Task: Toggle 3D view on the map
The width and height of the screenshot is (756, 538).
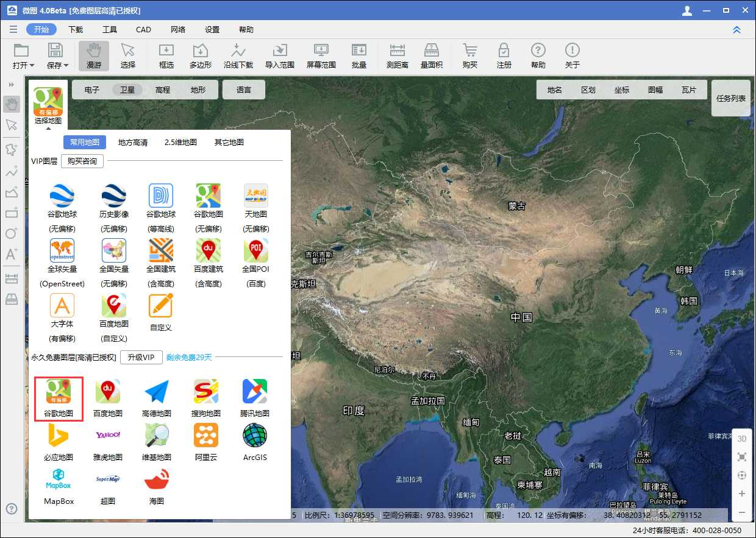Action: [x=742, y=439]
